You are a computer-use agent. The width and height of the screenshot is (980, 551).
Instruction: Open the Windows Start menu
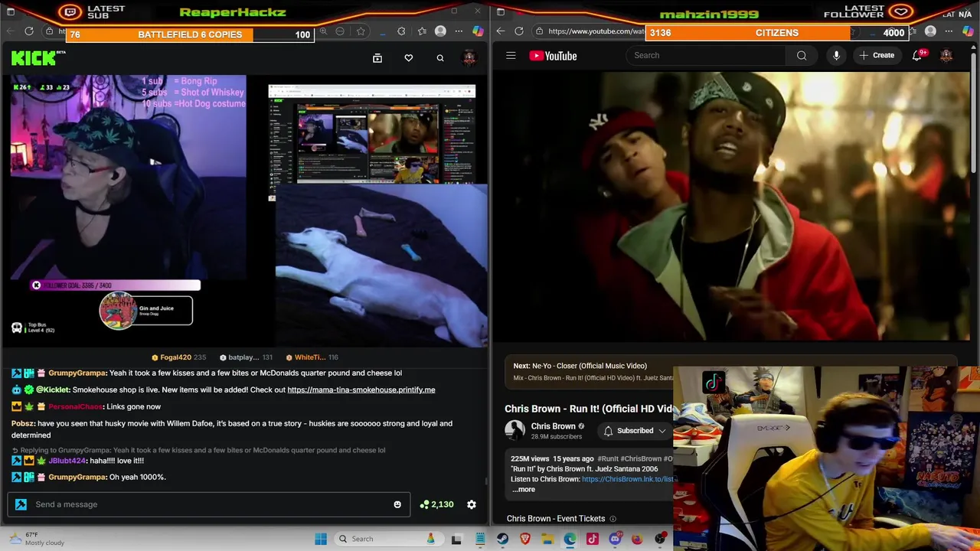pyautogui.click(x=321, y=539)
